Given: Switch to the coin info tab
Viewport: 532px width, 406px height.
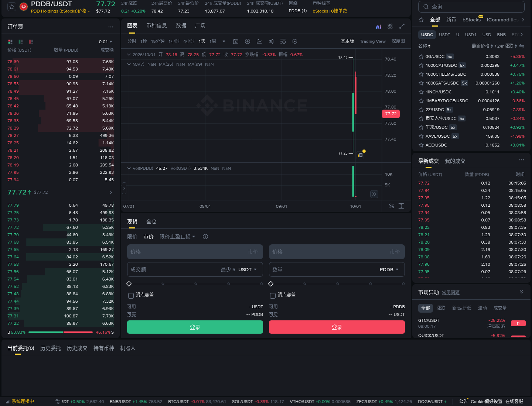Looking at the screenshot, I should coord(157,25).
